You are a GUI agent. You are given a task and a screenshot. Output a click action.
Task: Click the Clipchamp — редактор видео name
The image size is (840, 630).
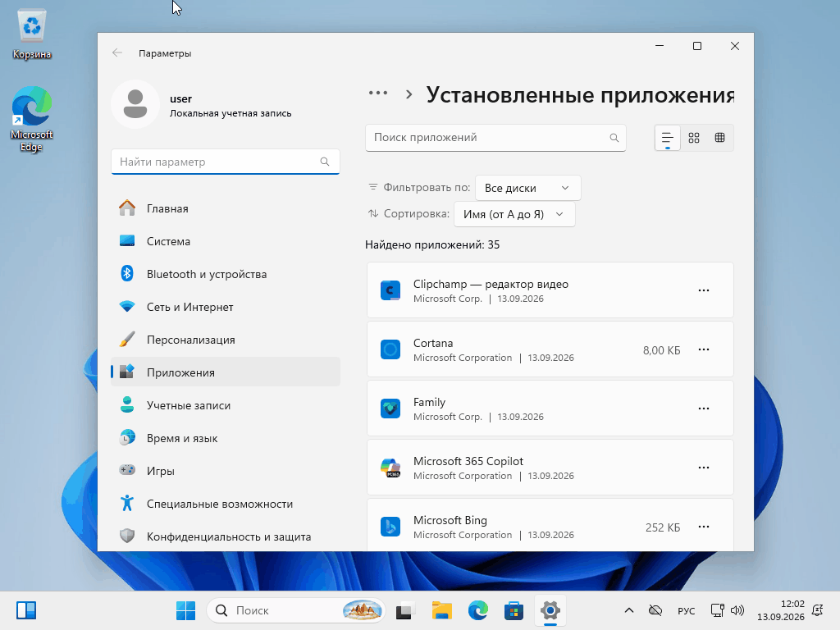[491, 284]
